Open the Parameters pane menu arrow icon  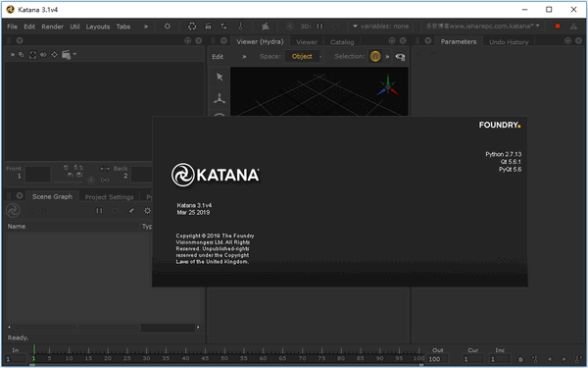coord(428,40)
